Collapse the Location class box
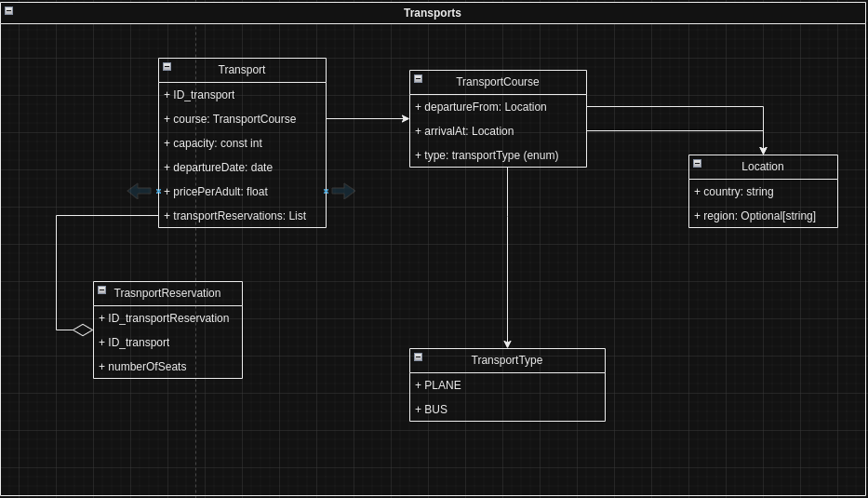This screenshot has height=498, width=868. 698,164
